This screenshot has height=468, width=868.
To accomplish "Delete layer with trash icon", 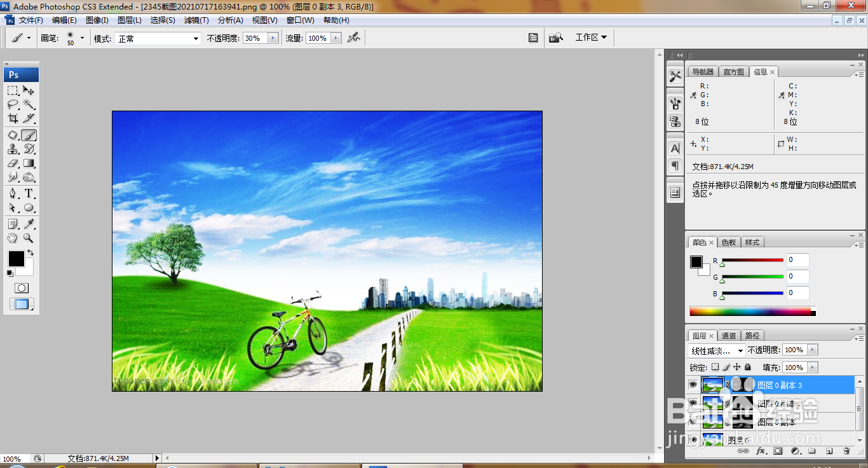I will click(x=846, y=451).
